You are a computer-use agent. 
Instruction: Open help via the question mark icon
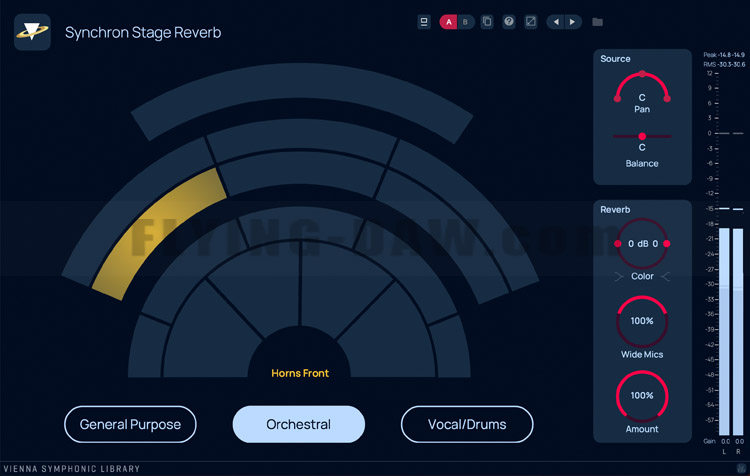click(x=509, y=21)
